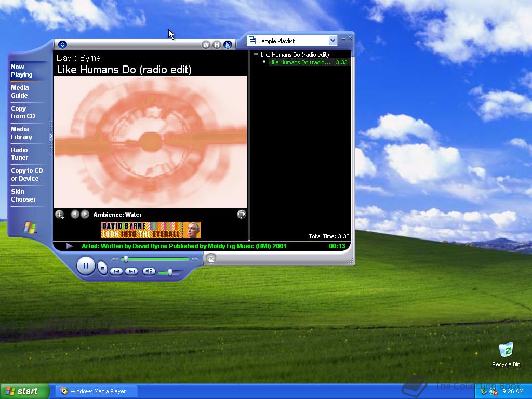Click the small play arrow in status bar
This screenshot has width=532, height=399.
click(70, 246)
